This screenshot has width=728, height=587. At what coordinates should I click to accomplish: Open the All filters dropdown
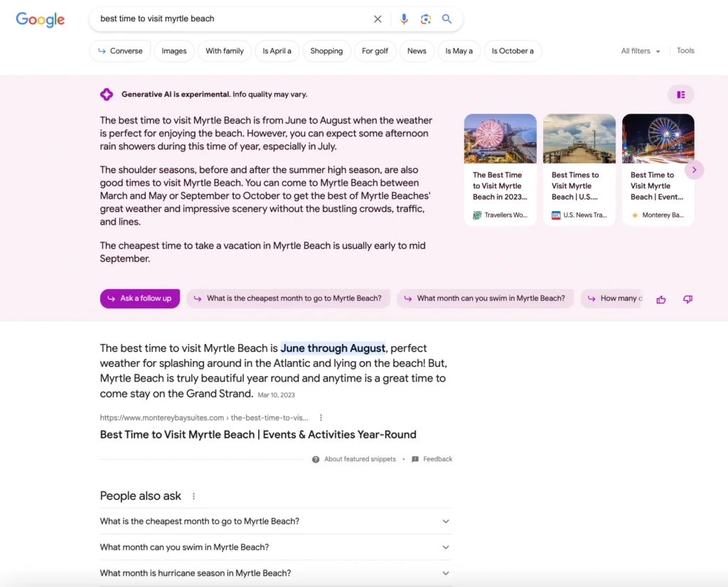coord(638,50)
